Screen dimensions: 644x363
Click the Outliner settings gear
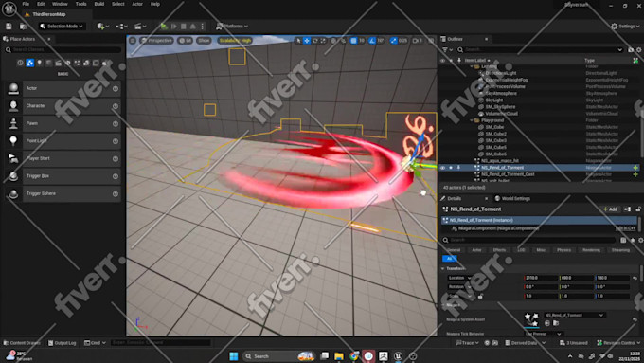639,49
